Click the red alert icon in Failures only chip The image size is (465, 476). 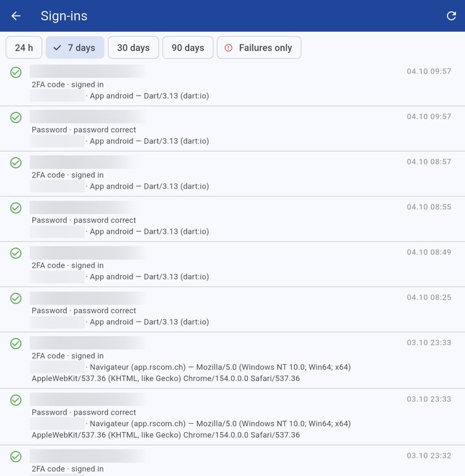(228, 48)
